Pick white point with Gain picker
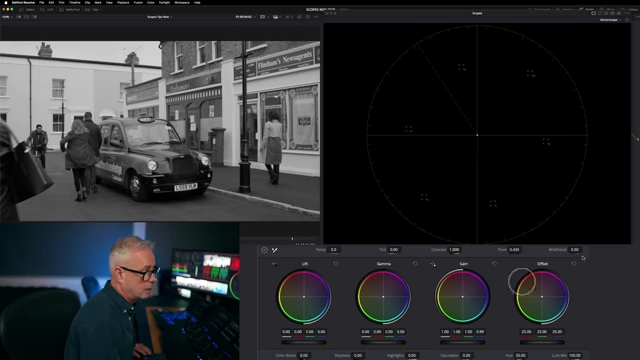Screen dimensions: 640x360 tap(433, 264)
